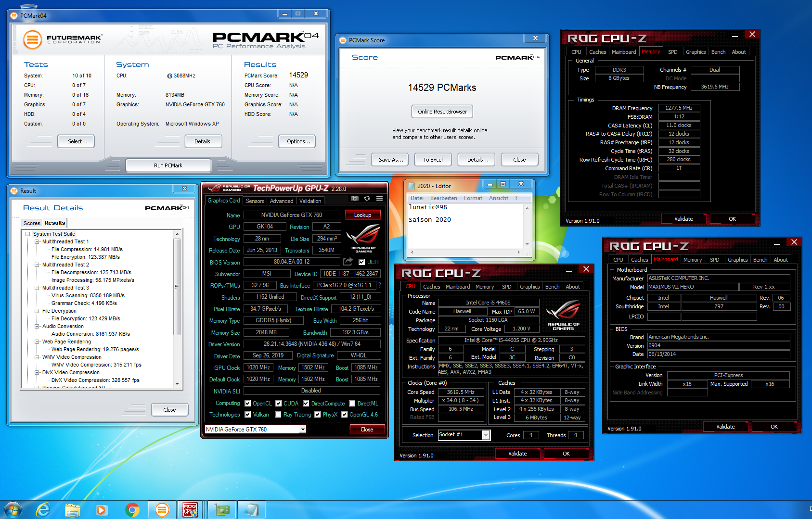
Task: Click the editor's vertical scrollbar down arrow
Action: tap(528, 244)
